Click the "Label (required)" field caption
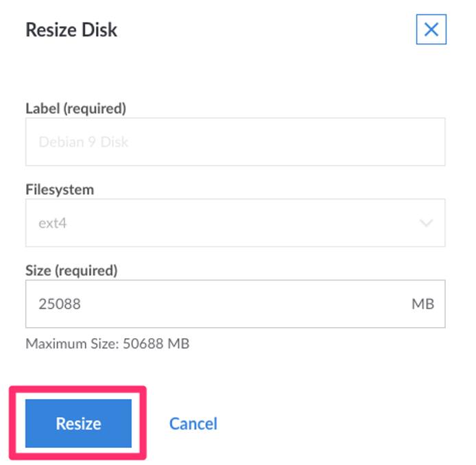This screenshot has width=476, height=465. pos(75,108)
